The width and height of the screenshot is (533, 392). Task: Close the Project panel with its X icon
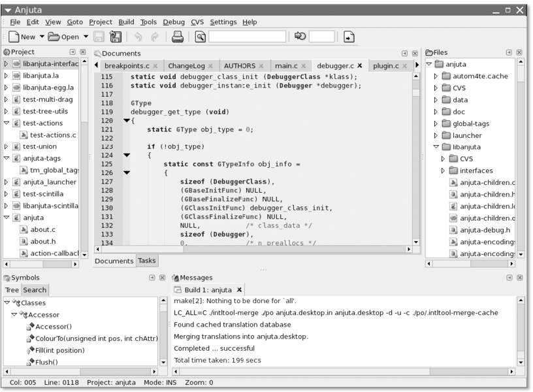tap(84, 52)
